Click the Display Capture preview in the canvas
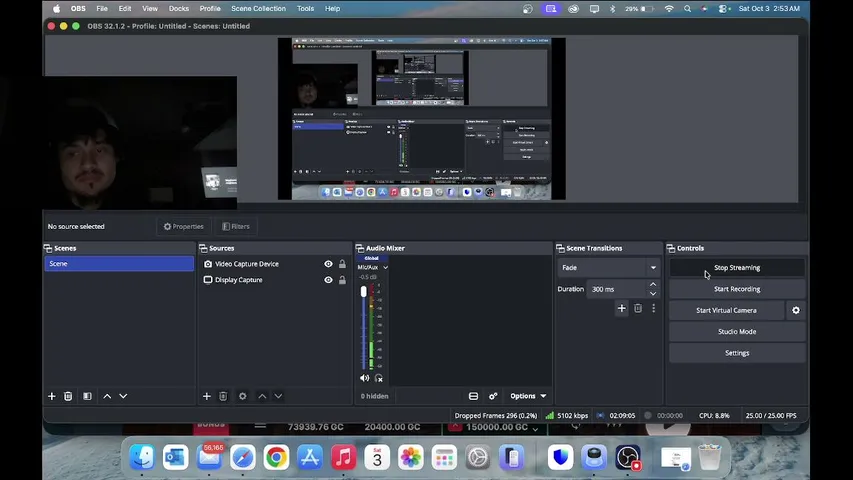This screenshot has width=853, height=480. 422,119
